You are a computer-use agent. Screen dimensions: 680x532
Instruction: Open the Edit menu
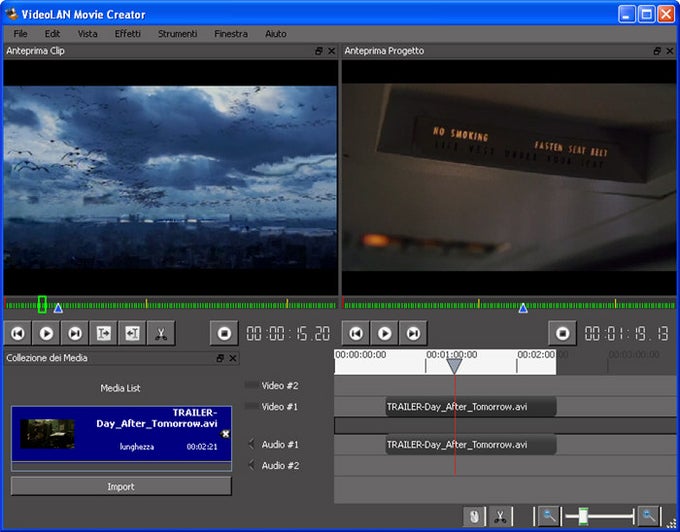pyautogui.click(x=52, y=33)
